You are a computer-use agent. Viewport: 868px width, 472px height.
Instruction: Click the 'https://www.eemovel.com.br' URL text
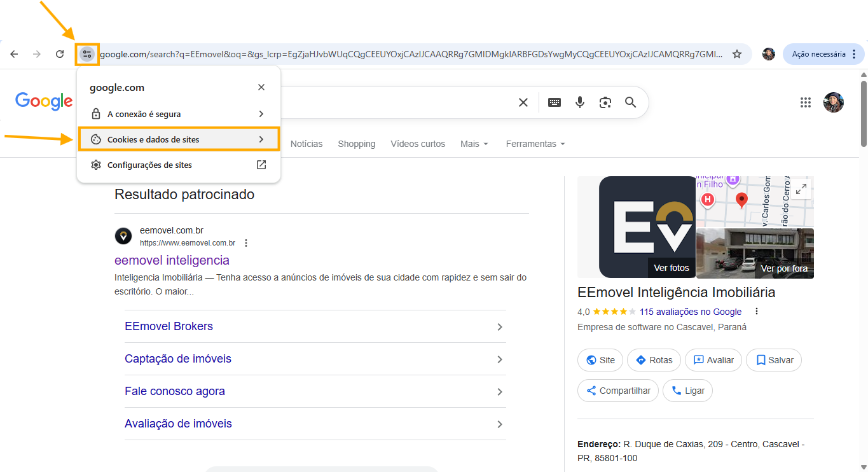[x=188, y=243]
